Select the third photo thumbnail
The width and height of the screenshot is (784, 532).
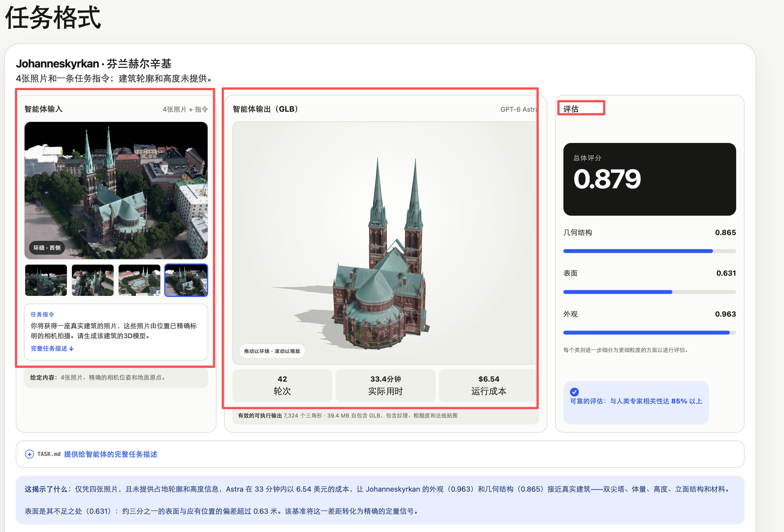[x=139, y=280]
